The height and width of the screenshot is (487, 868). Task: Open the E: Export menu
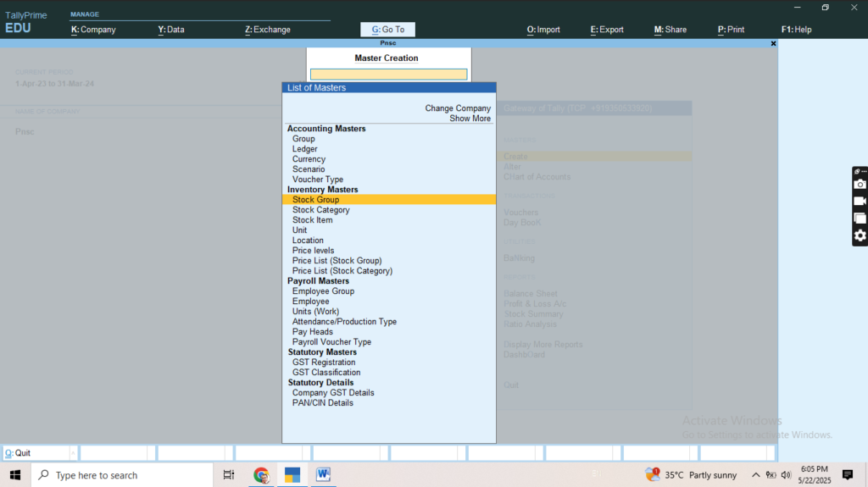[x=607, y=30]
